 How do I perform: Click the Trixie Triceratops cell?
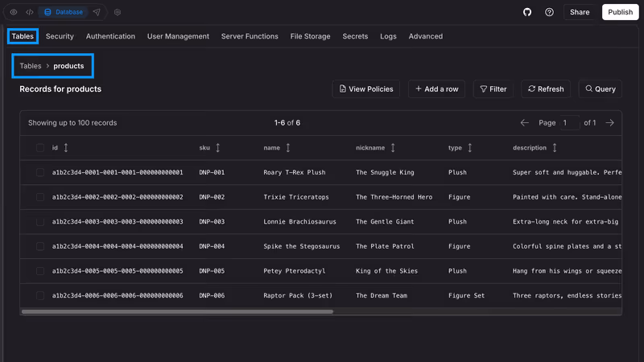tap(296, 197)
